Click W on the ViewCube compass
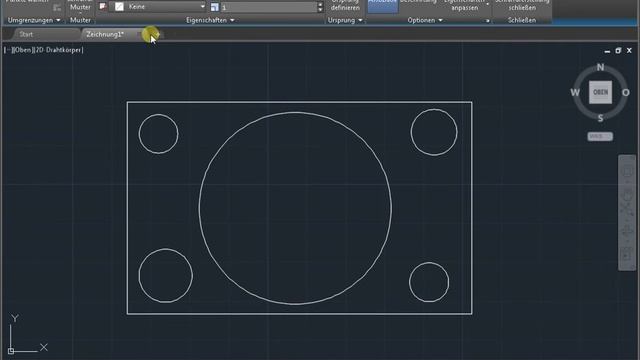The width and height of the screenshot is (640, 360). 575,93
